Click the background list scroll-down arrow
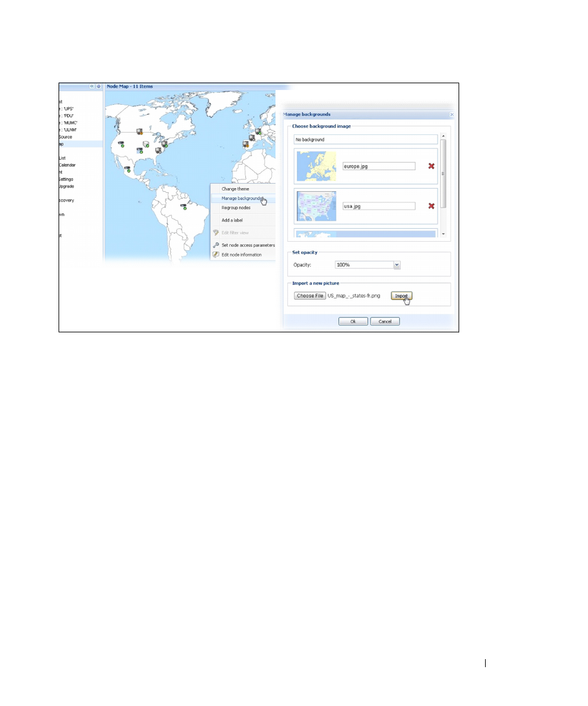Image resolution: width=588 pixels, height=706 pixels. click(444, 234)
